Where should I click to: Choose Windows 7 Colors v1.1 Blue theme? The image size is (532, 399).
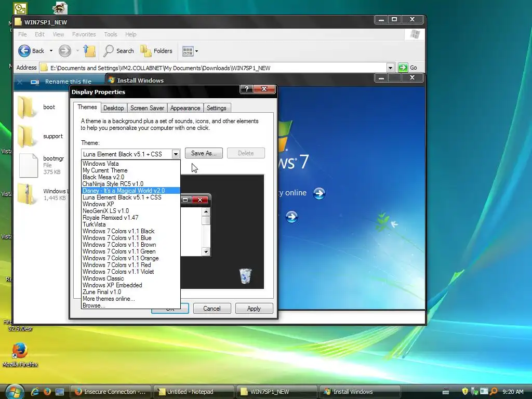tap(130, 238)
